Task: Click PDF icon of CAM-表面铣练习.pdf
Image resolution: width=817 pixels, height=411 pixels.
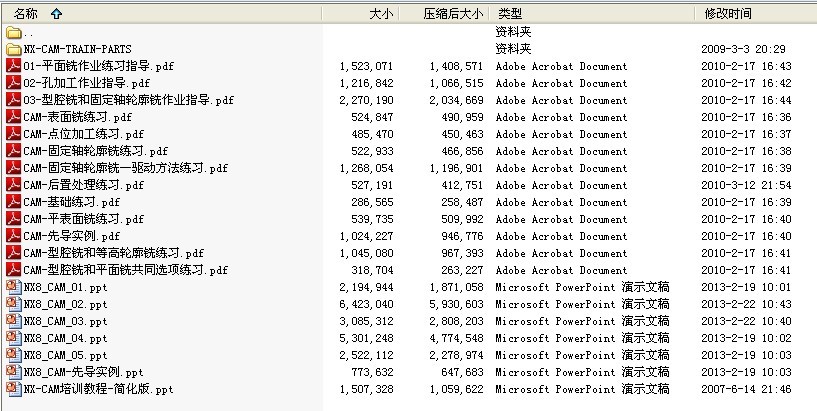Action: tap(14, 117)
